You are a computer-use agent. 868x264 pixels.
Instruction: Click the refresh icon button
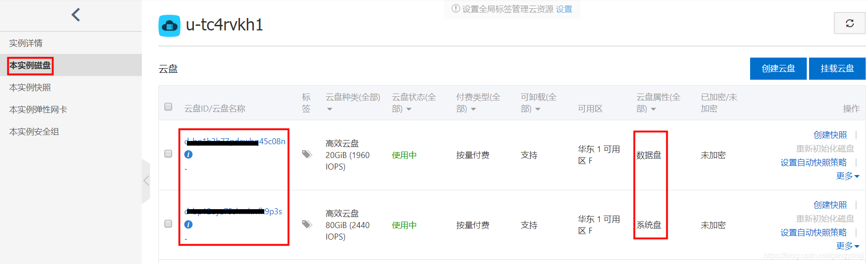coord(850,23)
